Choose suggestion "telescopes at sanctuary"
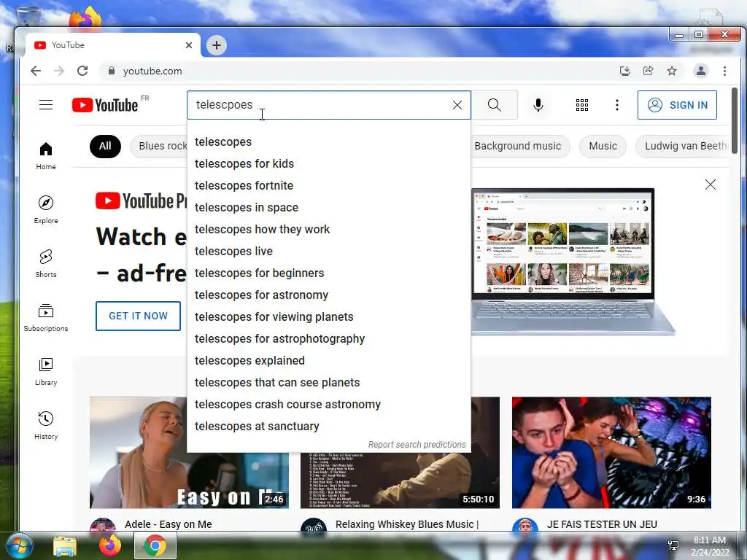The height and width of the screenshot is (560, 747). coord(329,427)
